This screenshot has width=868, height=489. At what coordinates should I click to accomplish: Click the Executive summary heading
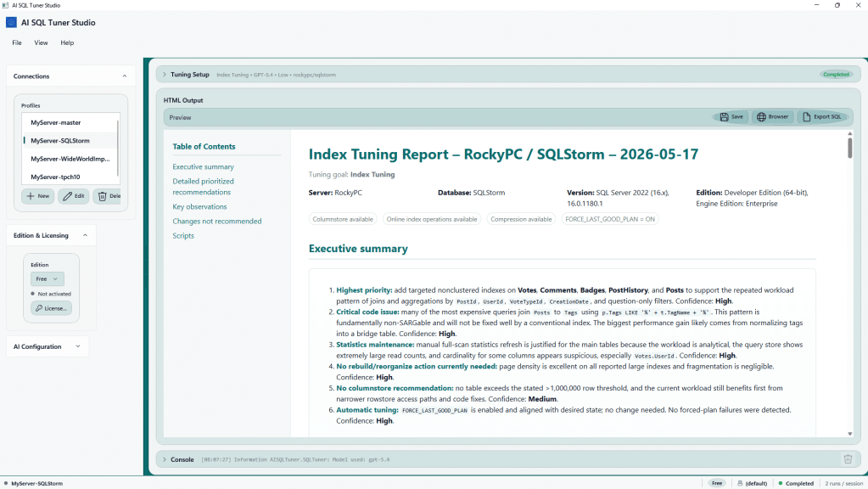click(358, 249)
